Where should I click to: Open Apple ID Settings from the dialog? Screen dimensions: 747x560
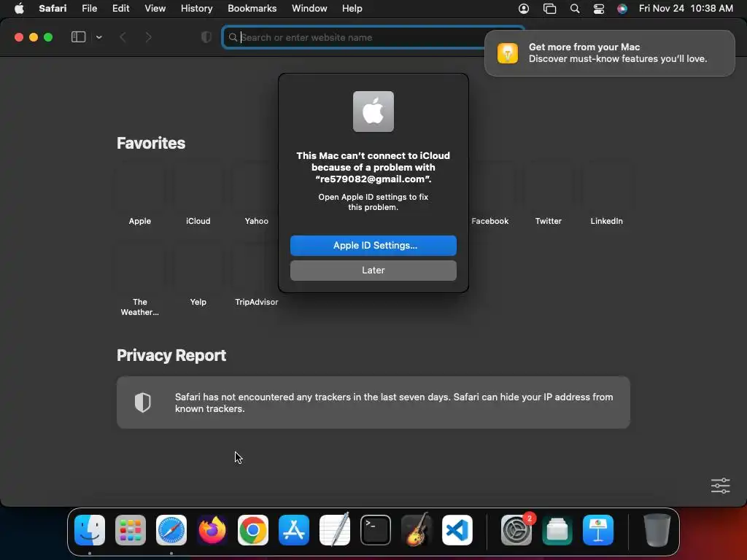click(373, 245)
